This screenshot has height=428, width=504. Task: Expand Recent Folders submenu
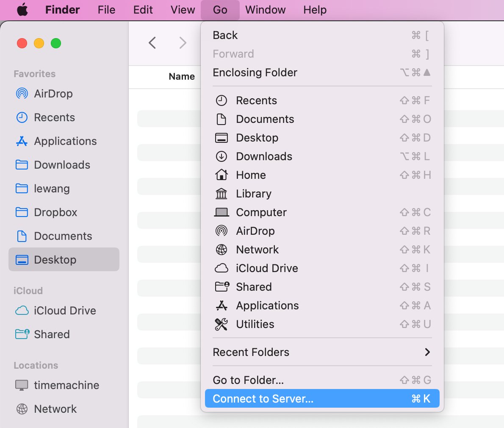click(322, 352)
